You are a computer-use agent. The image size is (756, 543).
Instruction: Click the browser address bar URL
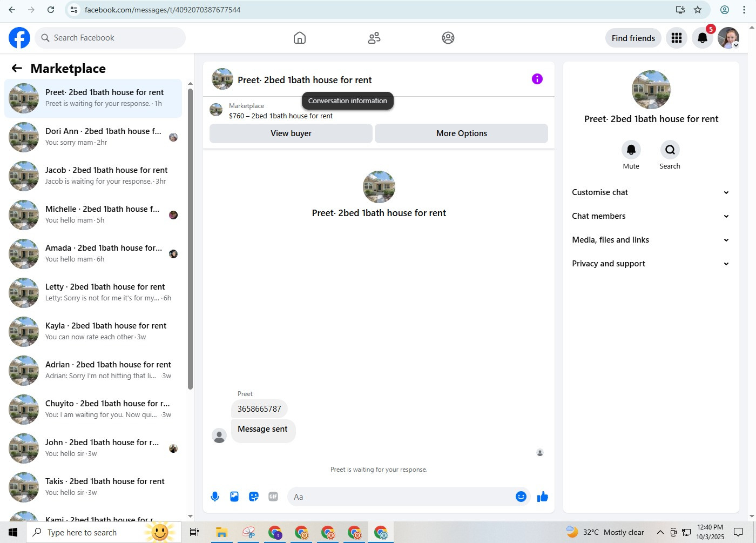pyautogui.click(x=163, y=10)
